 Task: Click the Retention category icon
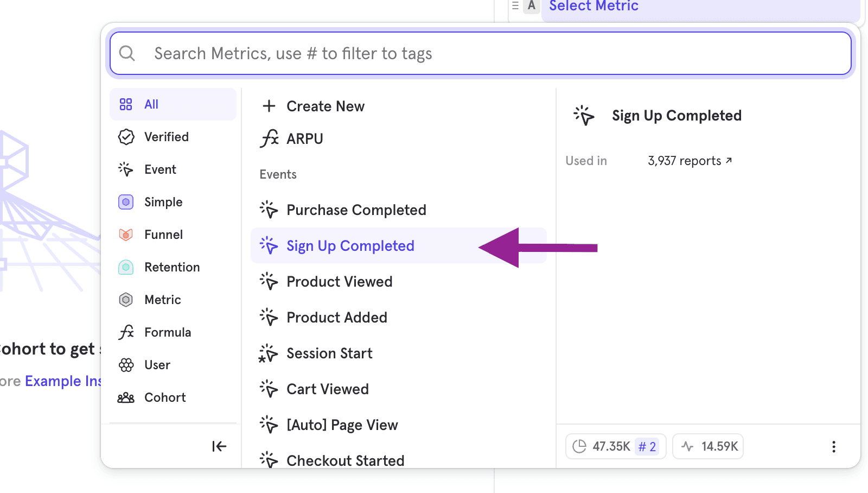126,267
